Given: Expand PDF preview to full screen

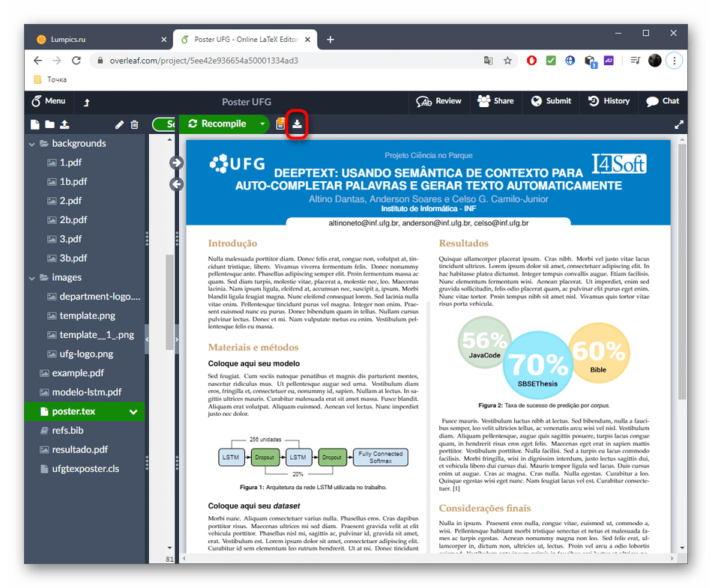Looking at the screenshot, I should 679,124.
